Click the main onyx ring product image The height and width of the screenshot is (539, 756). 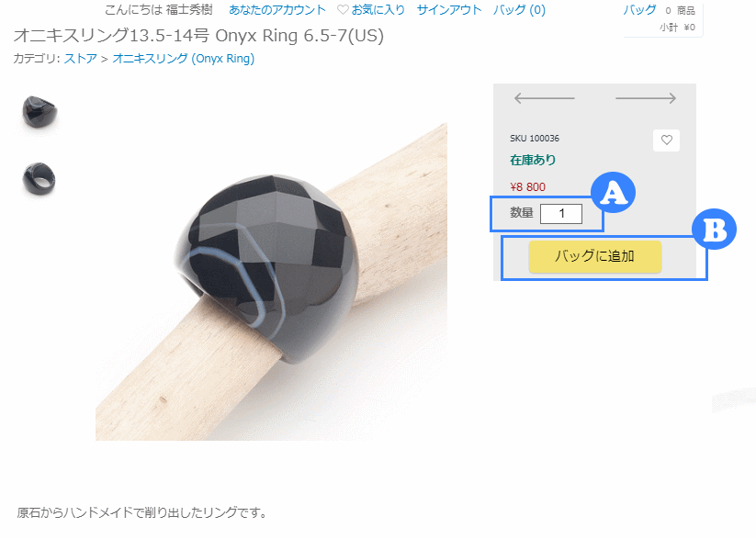[272, 282]
